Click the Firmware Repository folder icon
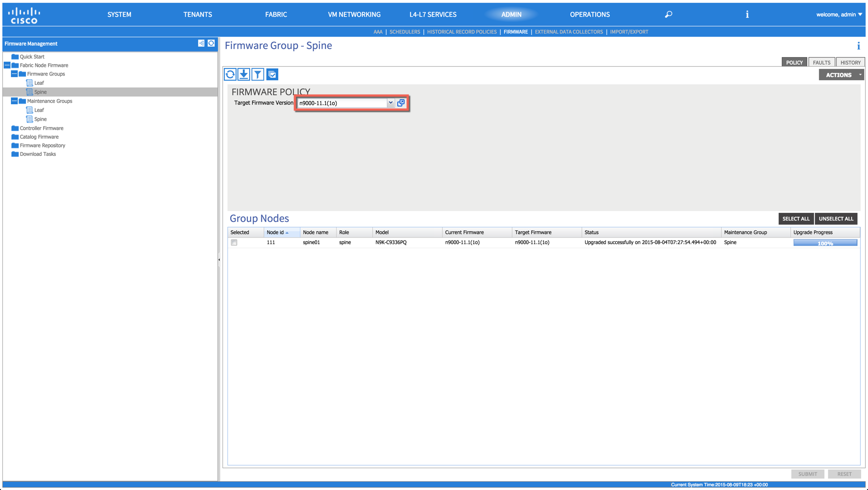 (x=15, y=145)
